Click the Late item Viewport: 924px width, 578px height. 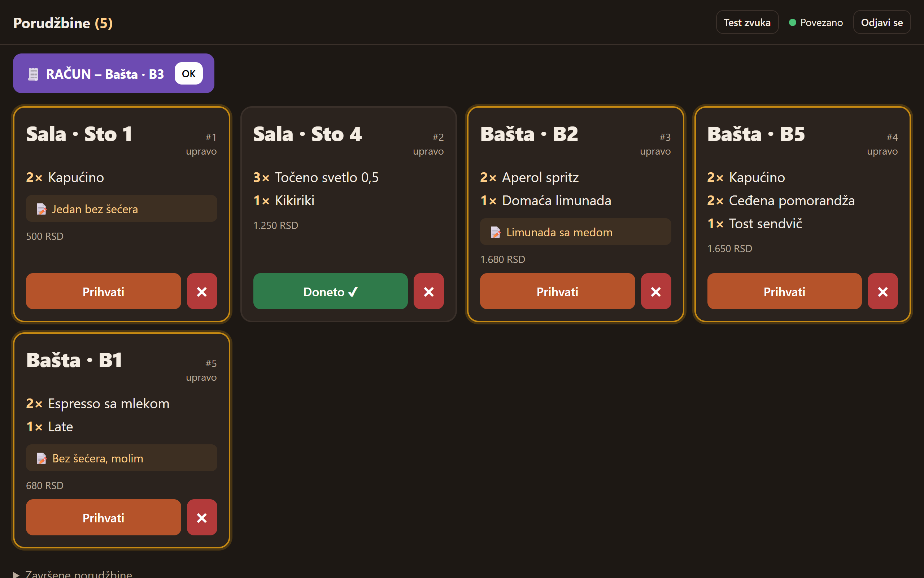tap(60, 427)
